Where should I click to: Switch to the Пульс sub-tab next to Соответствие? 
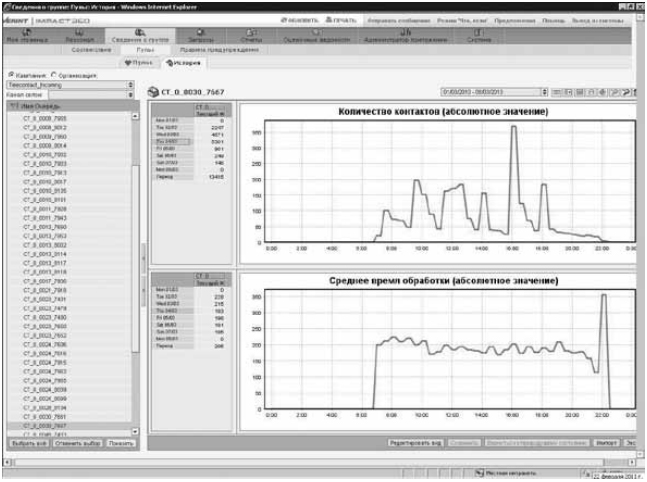pyautogui.click(x=145, y=50)
